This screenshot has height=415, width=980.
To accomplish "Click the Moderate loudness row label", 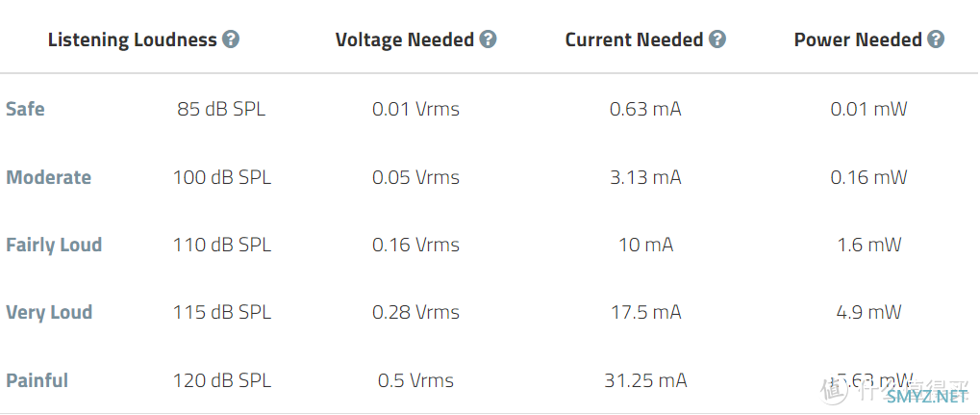I will tap(49, 177).
